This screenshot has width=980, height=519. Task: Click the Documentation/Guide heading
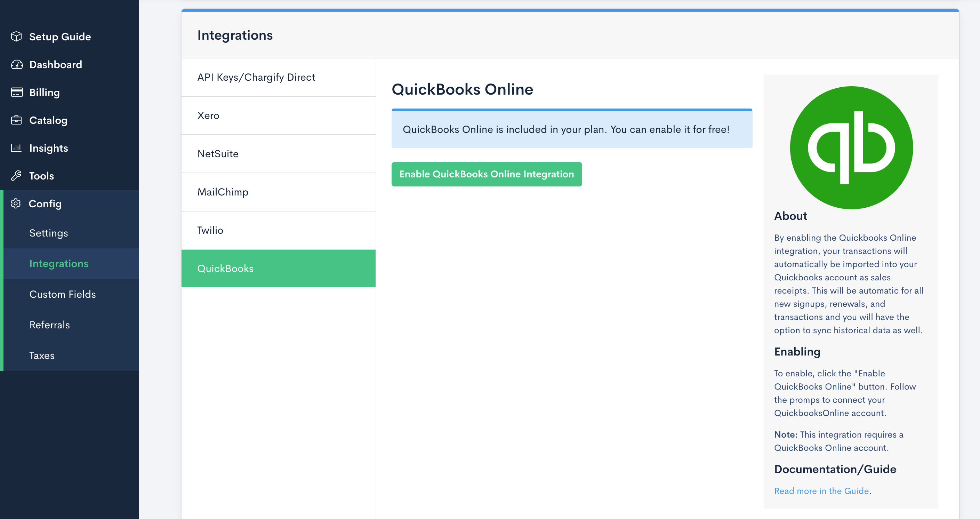click(x=835, y=469)
